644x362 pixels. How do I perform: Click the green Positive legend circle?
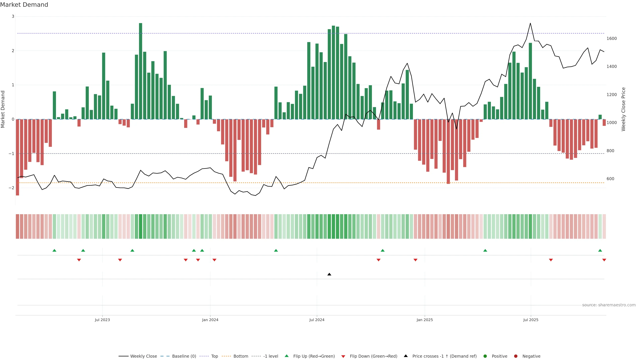tap(485, 356)
